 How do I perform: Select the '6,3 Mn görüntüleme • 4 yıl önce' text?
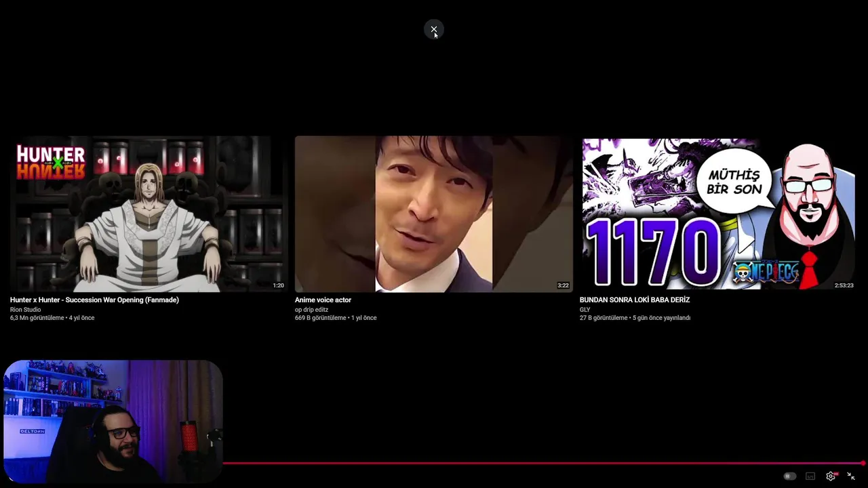point(52,318)
